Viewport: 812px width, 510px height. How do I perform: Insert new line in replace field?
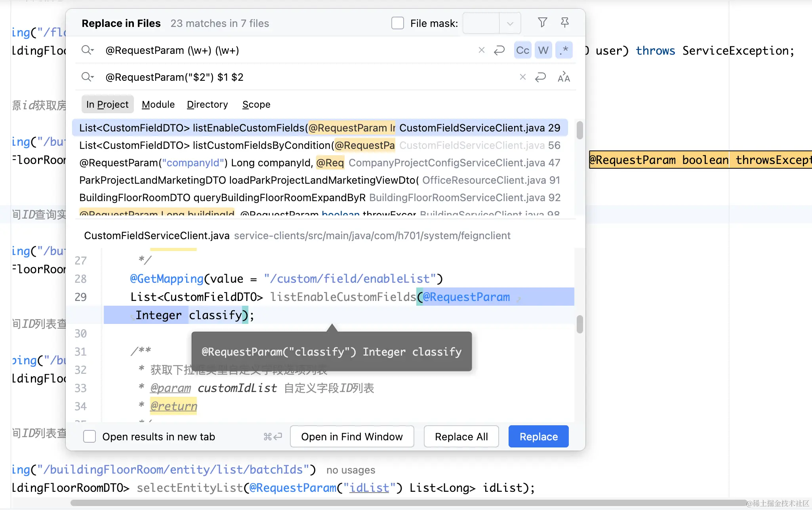pos(541,77)
